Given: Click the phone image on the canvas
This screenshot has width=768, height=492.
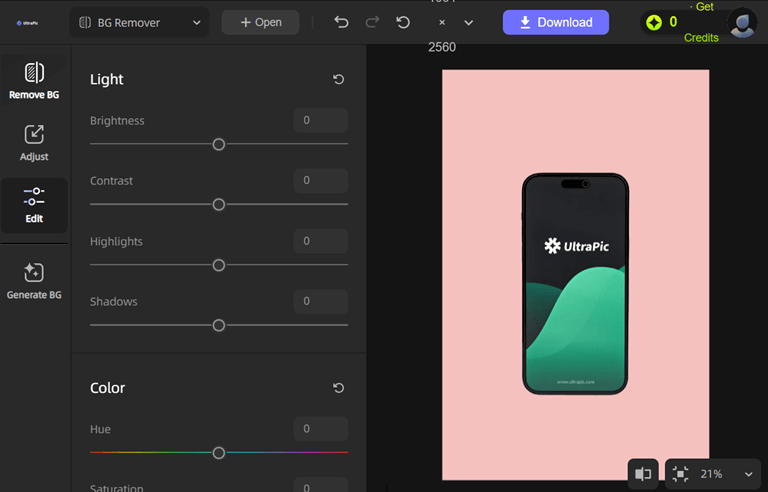Looking at the screenshot, I should 575,283.
